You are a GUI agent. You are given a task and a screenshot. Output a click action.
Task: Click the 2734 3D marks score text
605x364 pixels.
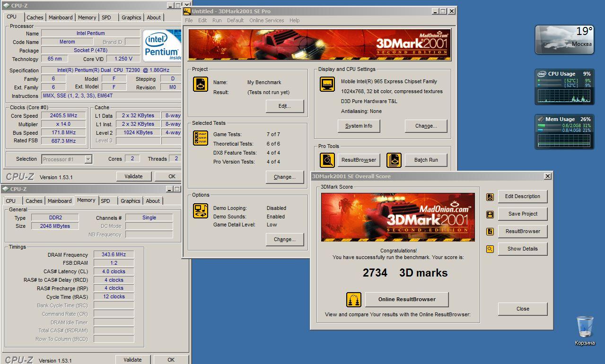405,273
